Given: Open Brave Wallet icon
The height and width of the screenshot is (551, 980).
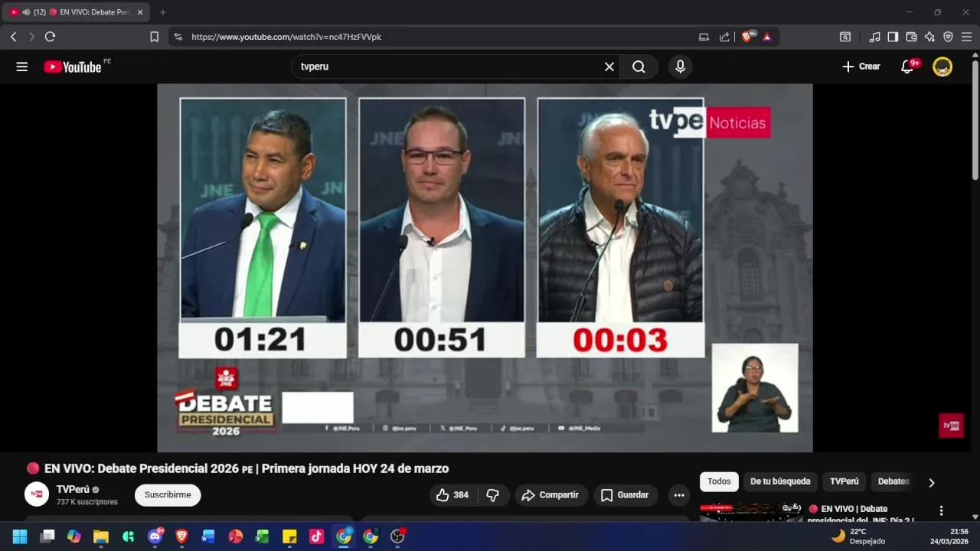Looking at the screenshot, I should (911, 37).
